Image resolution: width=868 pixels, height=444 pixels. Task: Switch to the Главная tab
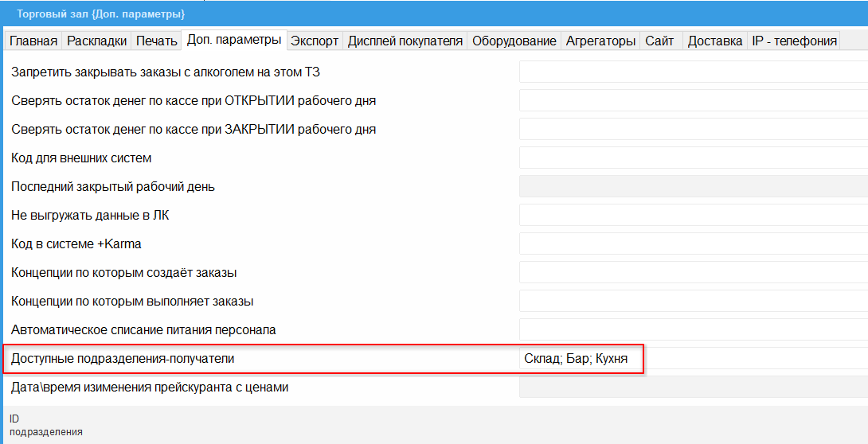tap(33, 41)
